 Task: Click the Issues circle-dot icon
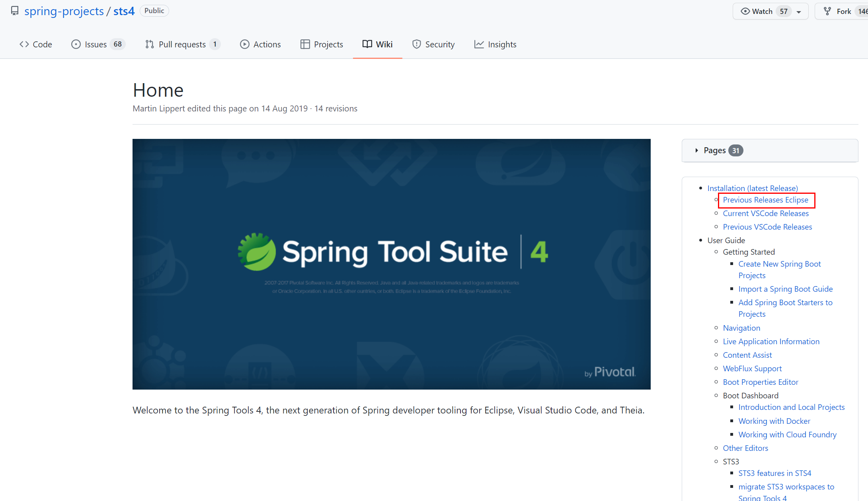(x=76, y=44)
